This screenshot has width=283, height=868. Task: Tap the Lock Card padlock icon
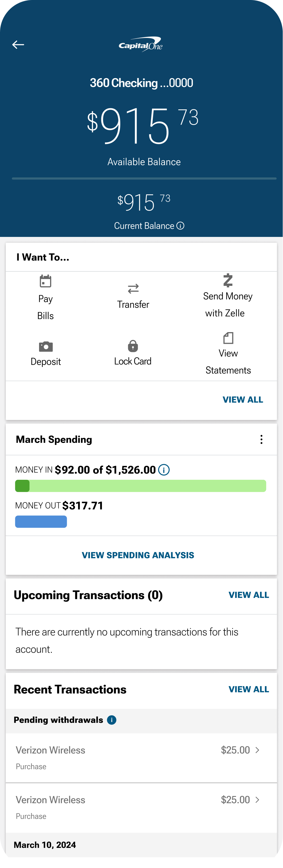[133, 346]
